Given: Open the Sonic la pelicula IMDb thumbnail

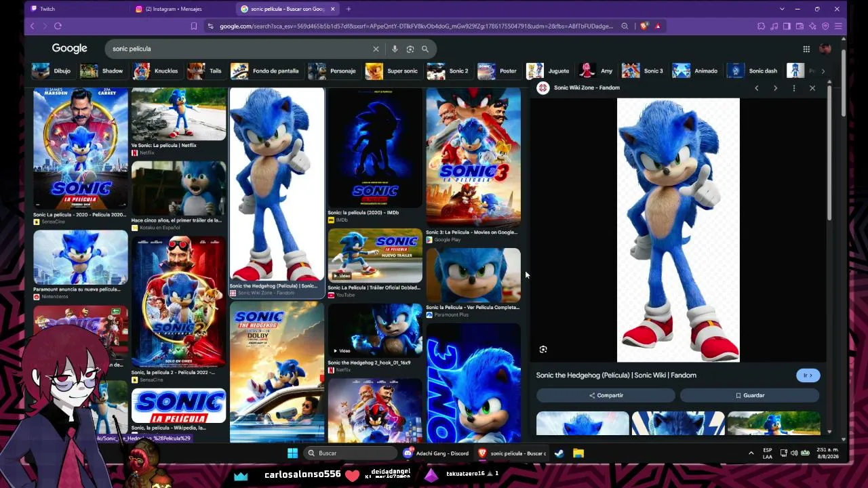Looking at the screenshot, I should pyautogui.click(x=375, y=148).
